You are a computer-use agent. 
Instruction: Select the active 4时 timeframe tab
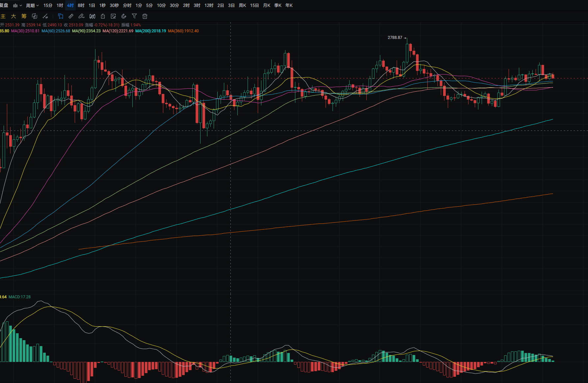point(70,6)
